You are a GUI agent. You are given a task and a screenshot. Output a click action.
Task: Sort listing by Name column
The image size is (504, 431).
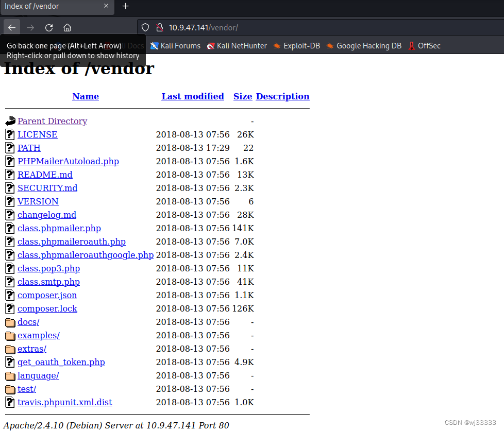(86, 96)
